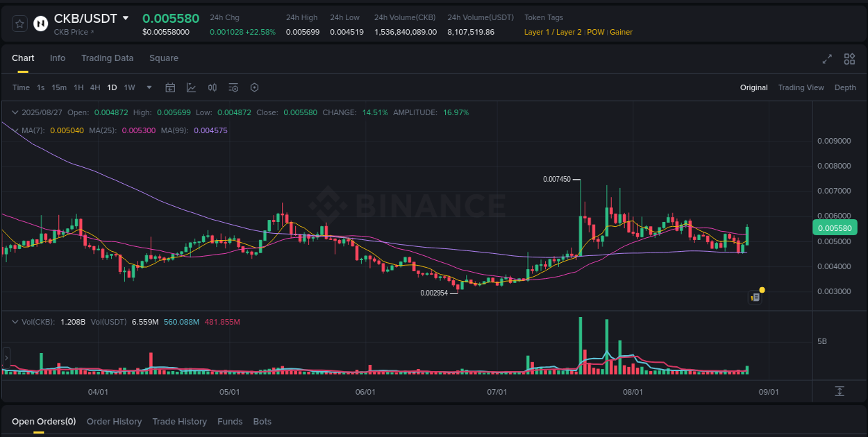Click the fullscreen expand arrows icon

tap(827, 59)
